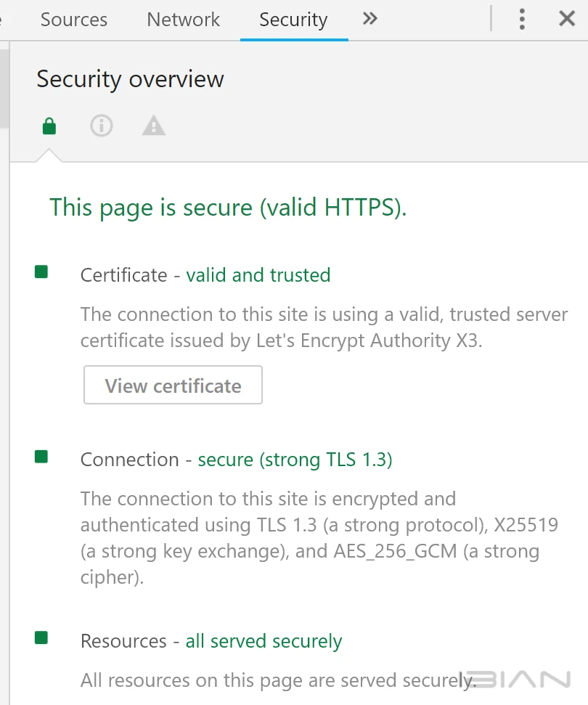
Task: Switch to the Sources tab
Action: pos(74,20)
